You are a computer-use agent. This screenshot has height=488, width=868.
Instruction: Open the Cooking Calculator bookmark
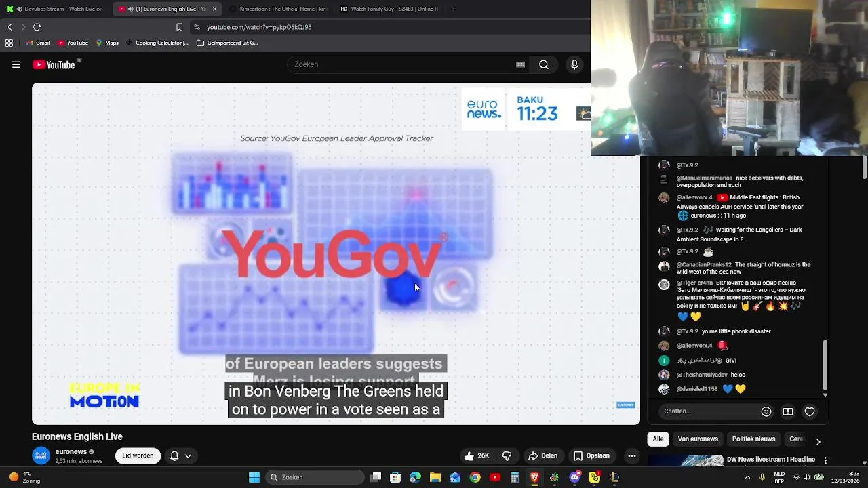(x=157, y=43)
